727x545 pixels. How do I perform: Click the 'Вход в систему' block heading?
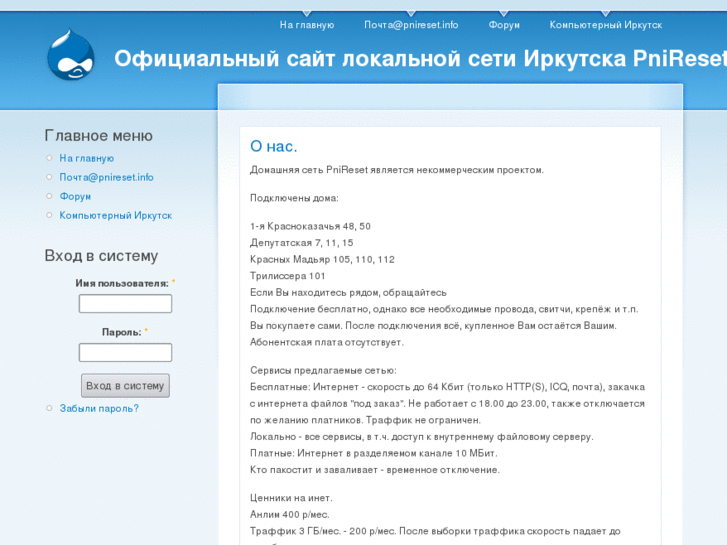pyautogui.click(x=101, y=256)
